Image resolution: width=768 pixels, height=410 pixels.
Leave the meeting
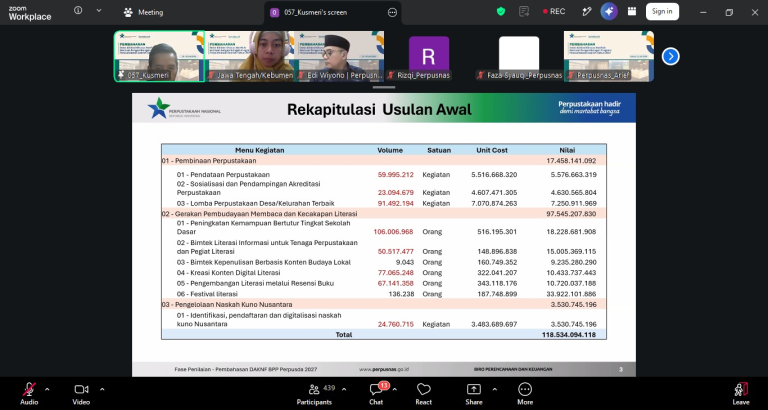coord(741,394)
